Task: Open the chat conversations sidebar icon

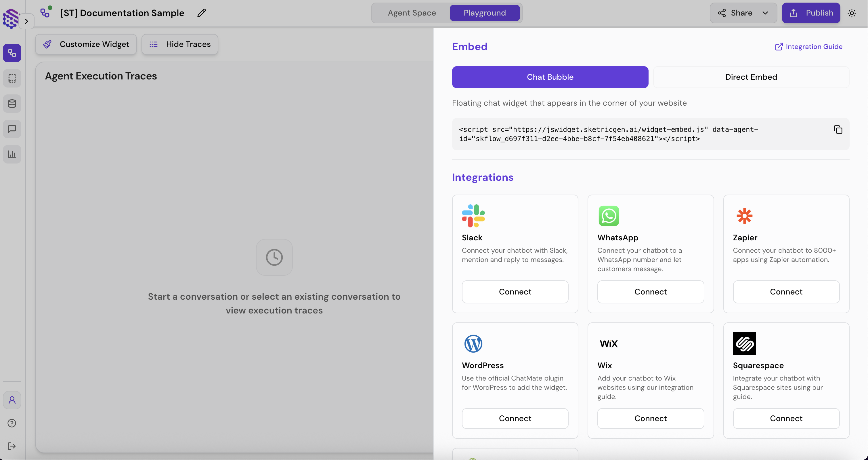Action: (12, 129)
